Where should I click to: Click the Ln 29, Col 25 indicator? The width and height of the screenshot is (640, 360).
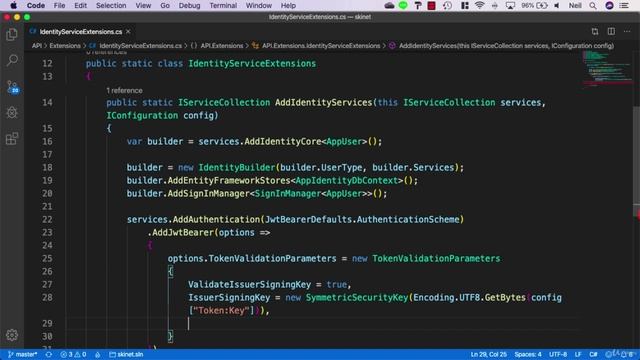(x=489, y=354)
